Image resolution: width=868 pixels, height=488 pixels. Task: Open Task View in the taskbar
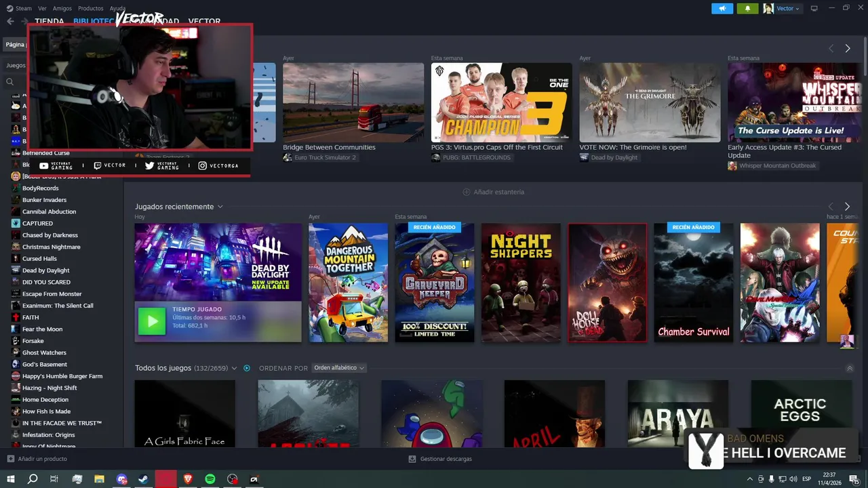tap(54, 479)
